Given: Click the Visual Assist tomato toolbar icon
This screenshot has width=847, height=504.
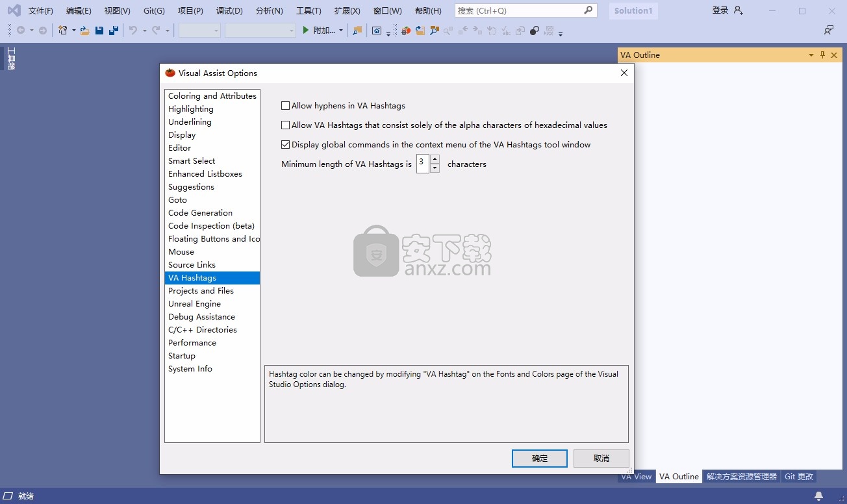Looking at the screenshot, I should click(406, 30).
